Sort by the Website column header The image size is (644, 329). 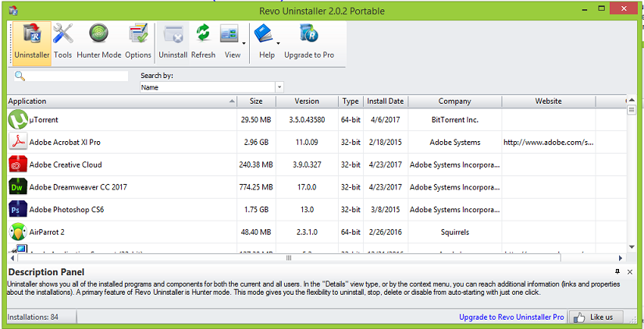(548, 101)
